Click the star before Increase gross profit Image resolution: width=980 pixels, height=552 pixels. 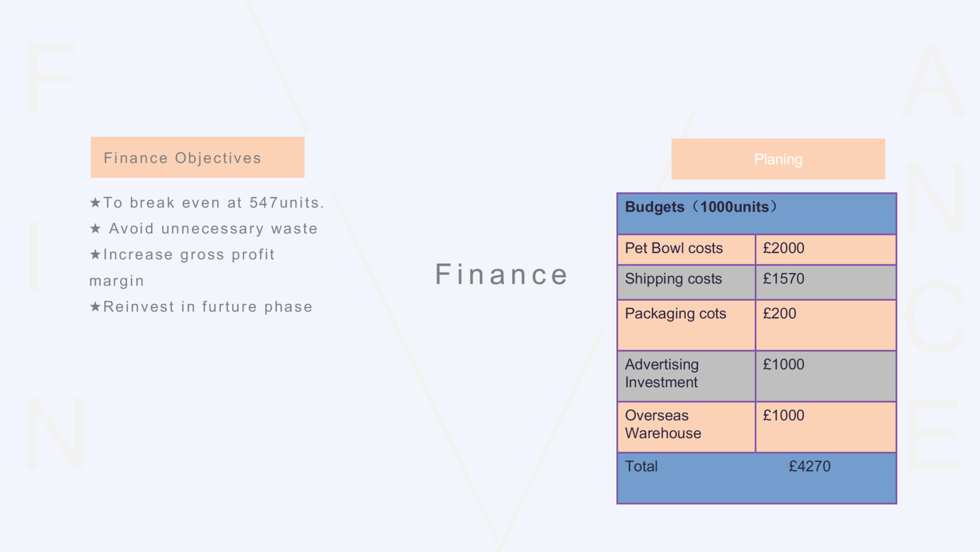[x=95, y=254]
